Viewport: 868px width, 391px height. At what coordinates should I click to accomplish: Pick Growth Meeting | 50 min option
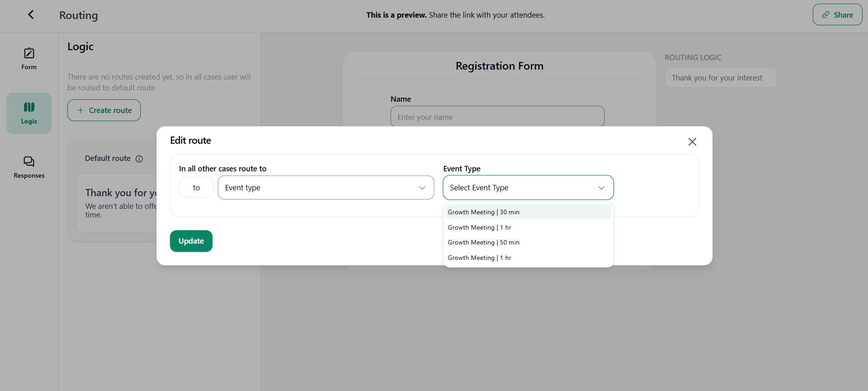point(483,242)
